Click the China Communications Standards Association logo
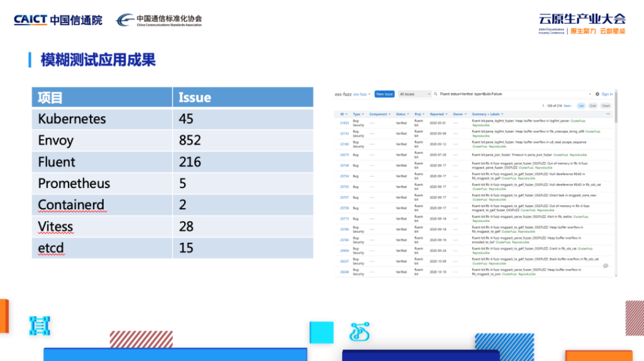 pos(159,19)
